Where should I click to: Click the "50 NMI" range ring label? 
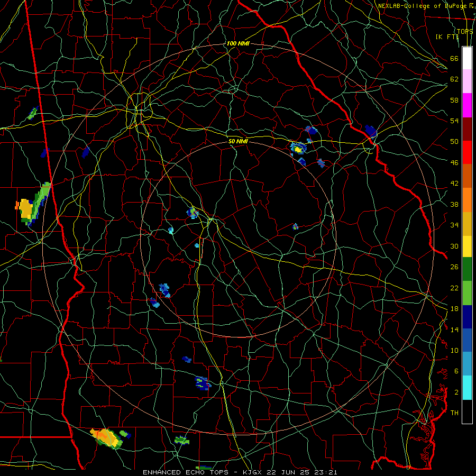tap(238, 141)
